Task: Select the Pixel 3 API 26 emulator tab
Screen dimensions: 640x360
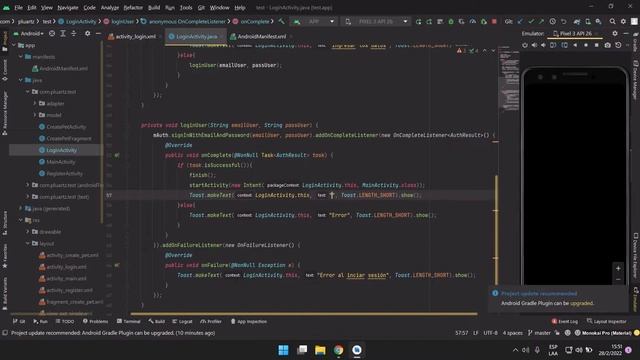Action: (575, 33)
